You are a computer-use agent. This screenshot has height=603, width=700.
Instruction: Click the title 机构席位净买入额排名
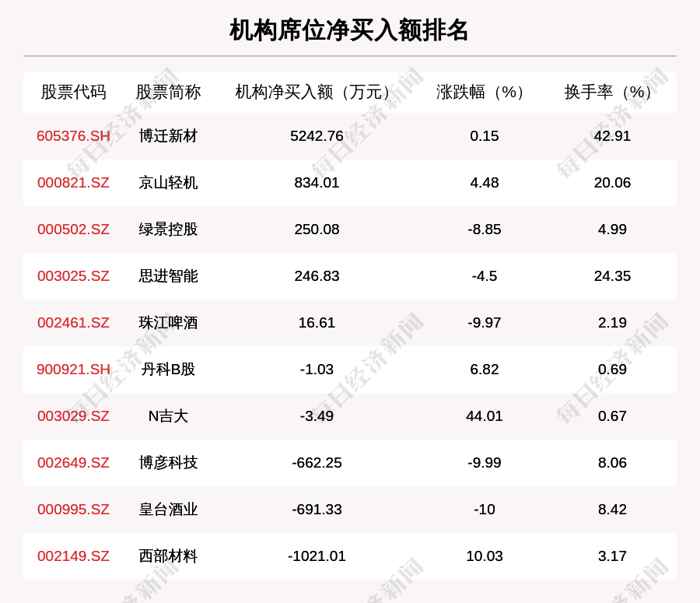(x=348, y=30)
